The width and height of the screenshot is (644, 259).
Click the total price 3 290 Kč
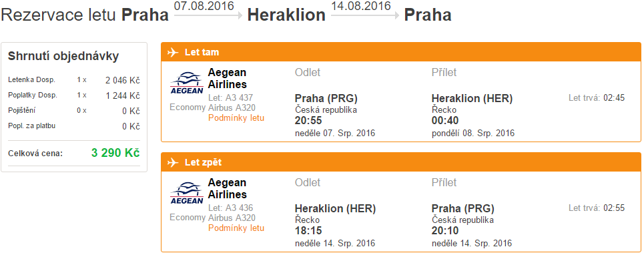(x=115, y=154)
